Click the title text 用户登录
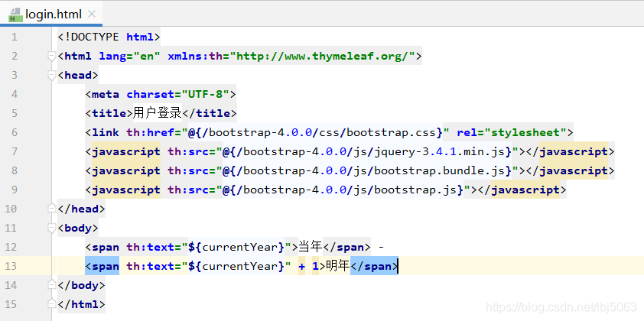The image size is (644, 321). (x=158, y=113)
